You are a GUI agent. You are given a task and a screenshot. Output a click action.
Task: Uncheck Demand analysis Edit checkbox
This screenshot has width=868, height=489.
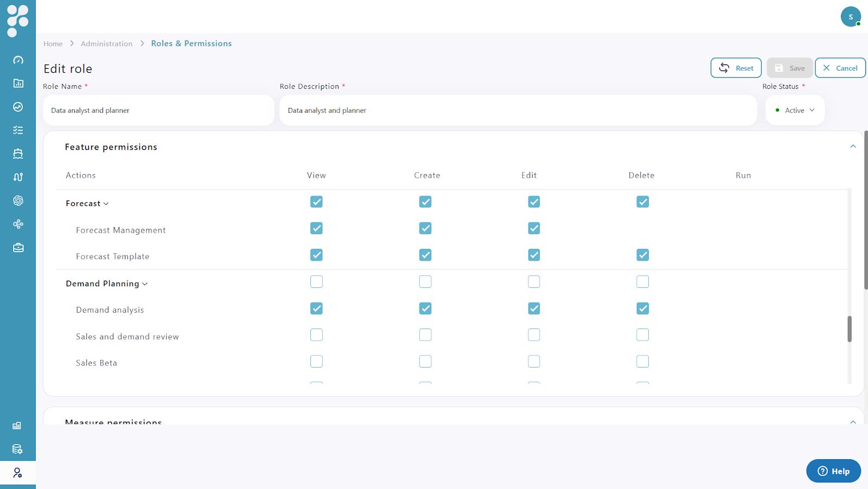click(x=534, y=308)
